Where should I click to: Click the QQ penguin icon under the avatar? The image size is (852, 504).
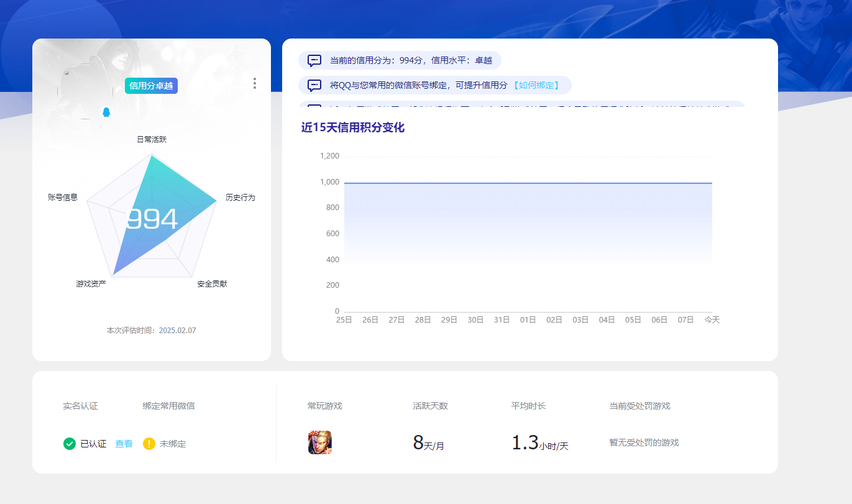pyautogui.click(x=106, y=112)
